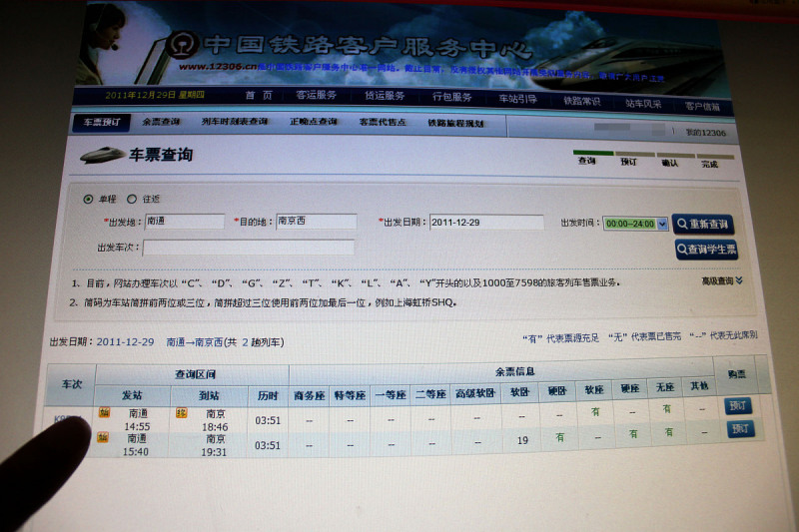Viewport: 799px width, 532px height.
Task: Click the 2011年12月29日 星期四 date text
Action: (155, 95)
